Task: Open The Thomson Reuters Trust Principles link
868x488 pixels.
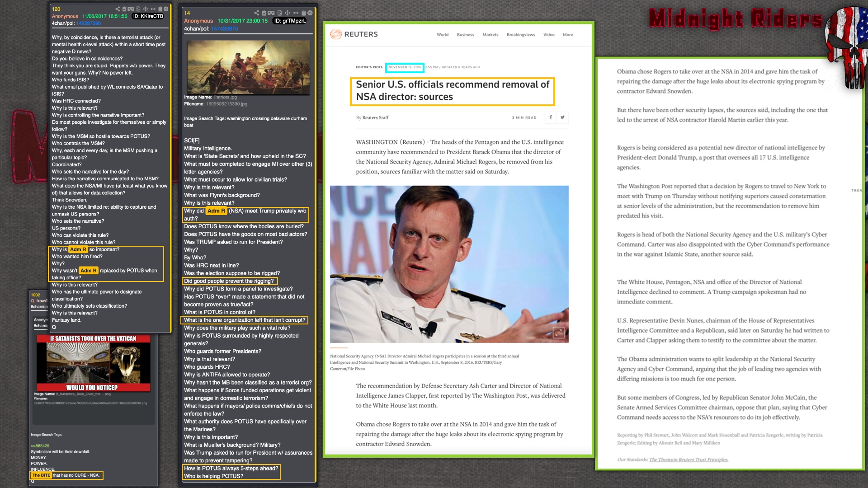Action: pos(689,460)
